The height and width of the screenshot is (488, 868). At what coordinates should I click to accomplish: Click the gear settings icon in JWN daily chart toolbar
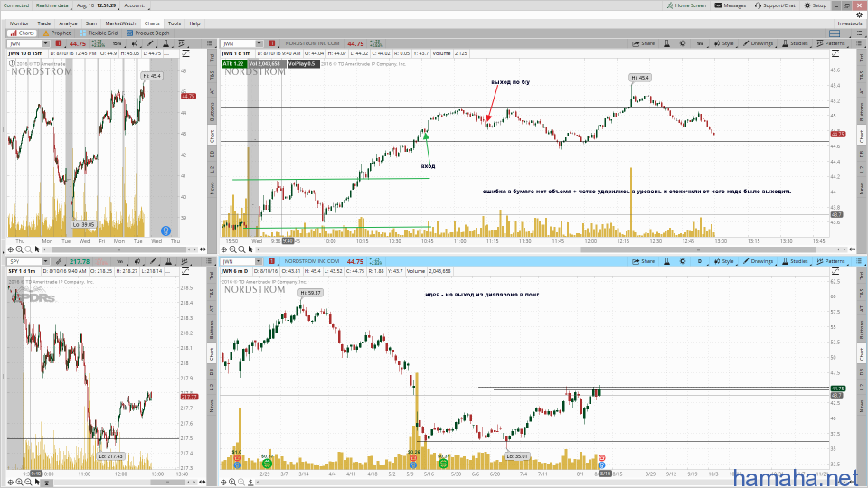coord(683,262)
